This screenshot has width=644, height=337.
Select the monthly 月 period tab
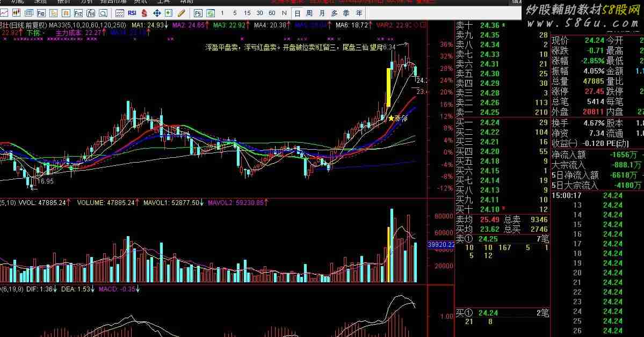[322, 13]
